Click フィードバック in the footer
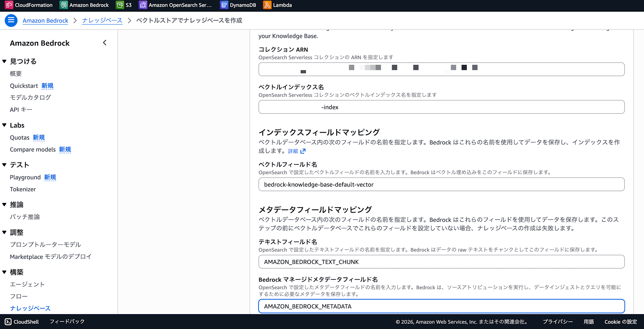 tap(67, 322)
